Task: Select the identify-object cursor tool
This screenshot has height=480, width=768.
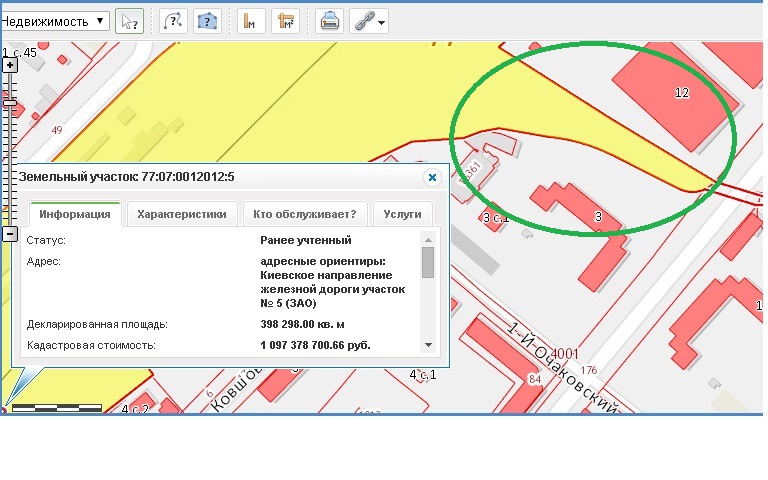Action: click(x=129, y=21)
